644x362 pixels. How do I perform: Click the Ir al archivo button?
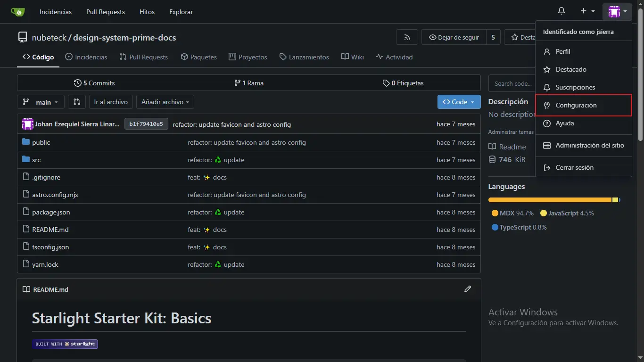pos(110,102)
